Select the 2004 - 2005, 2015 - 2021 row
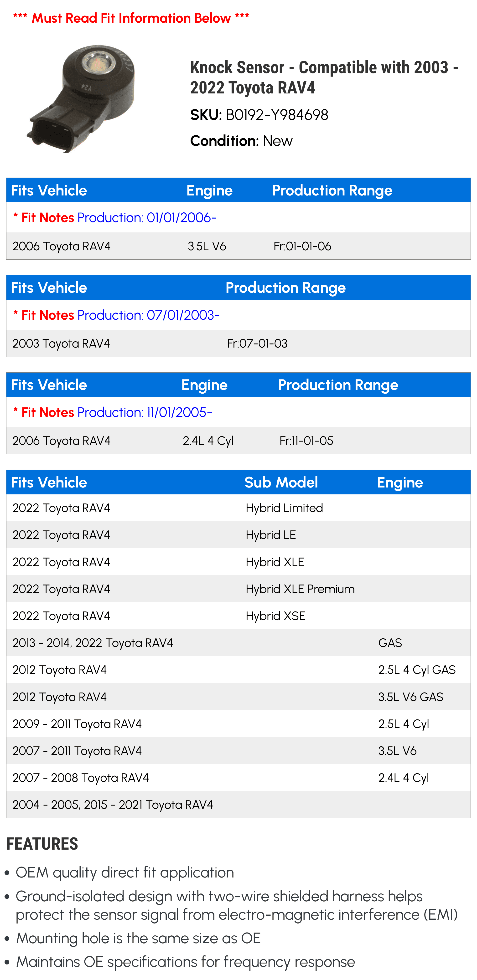Image resolution: width=477 pixels, height=980 pixels. click(238, 805)
